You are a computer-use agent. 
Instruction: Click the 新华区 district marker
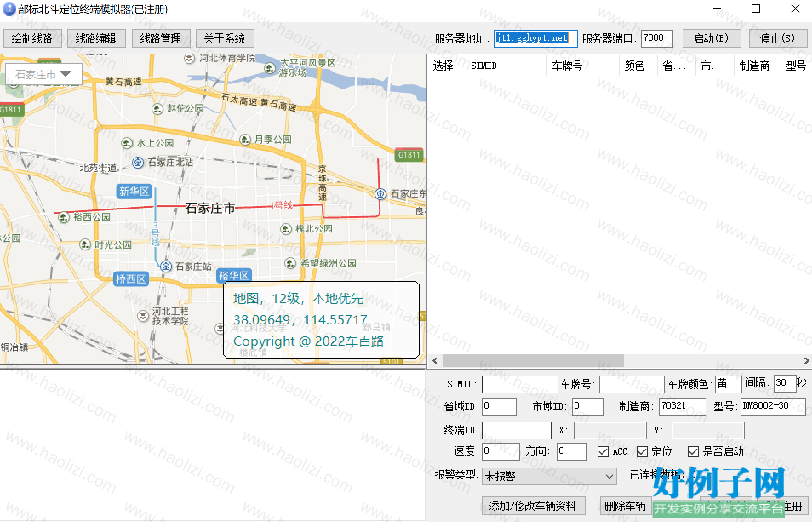click(x=134, y=192)
